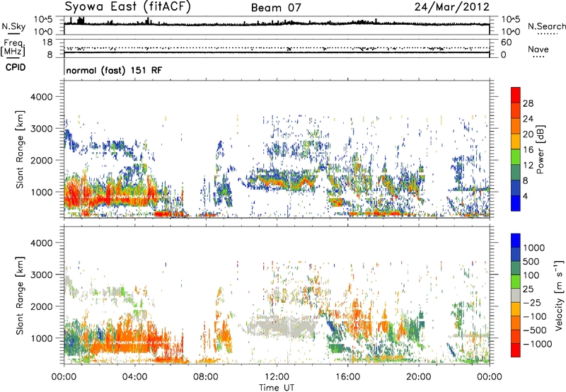Click the 'Power [dB]' color bar title
This screenshot has height=392, width=566.
(x=541, y=149)
